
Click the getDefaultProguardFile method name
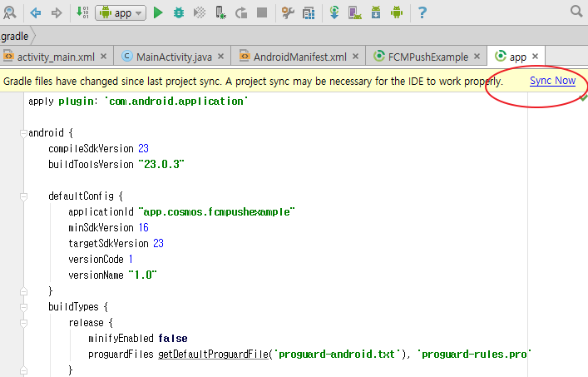(x=213, y=355)
